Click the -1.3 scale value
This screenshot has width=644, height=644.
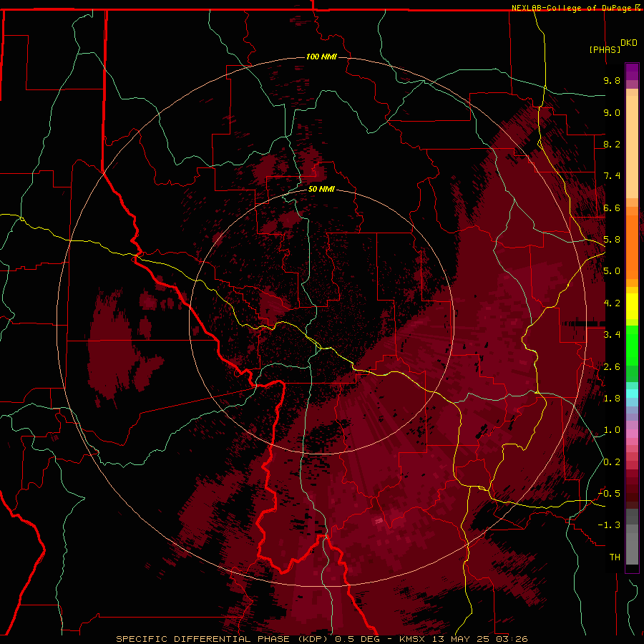tap(609, 525)
